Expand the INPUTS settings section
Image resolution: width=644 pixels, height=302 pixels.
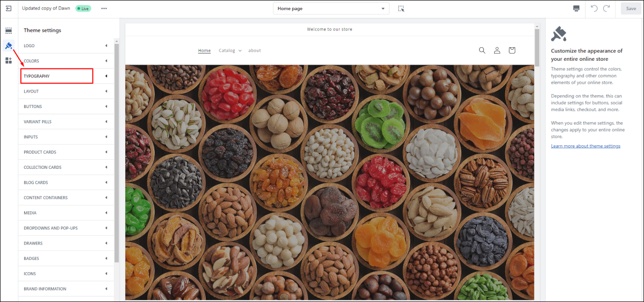[x=66, y=137]
